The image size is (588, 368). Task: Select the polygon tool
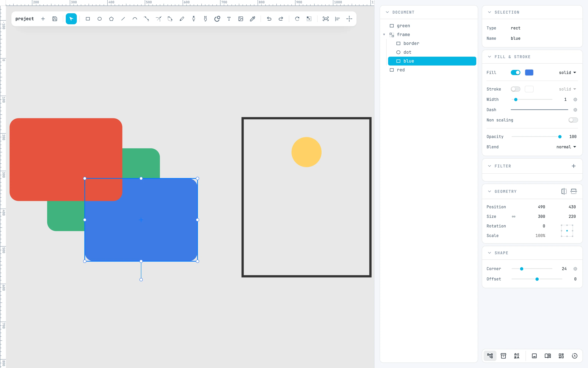pyautogui.click(x=111, y=19)
